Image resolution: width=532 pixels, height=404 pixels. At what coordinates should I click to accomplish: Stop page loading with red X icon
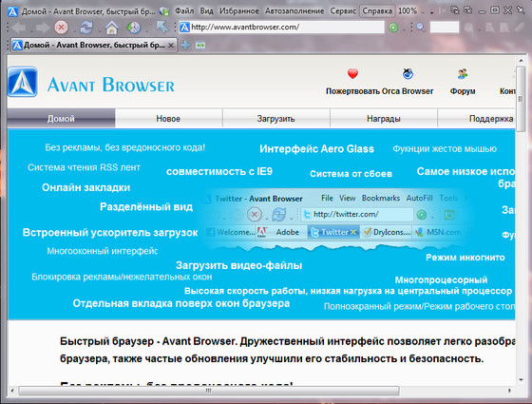pos(62,28)
